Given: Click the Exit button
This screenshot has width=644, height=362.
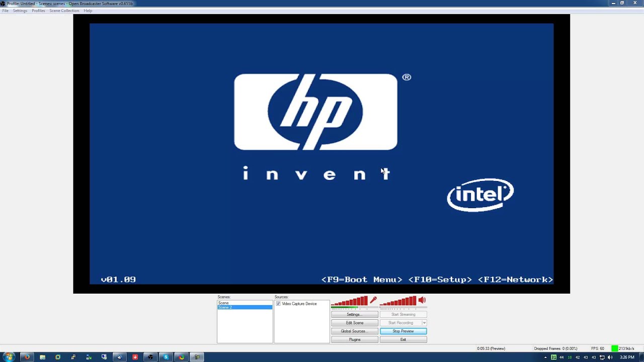Looking at the screenshot, I should (x=403, y=339).
